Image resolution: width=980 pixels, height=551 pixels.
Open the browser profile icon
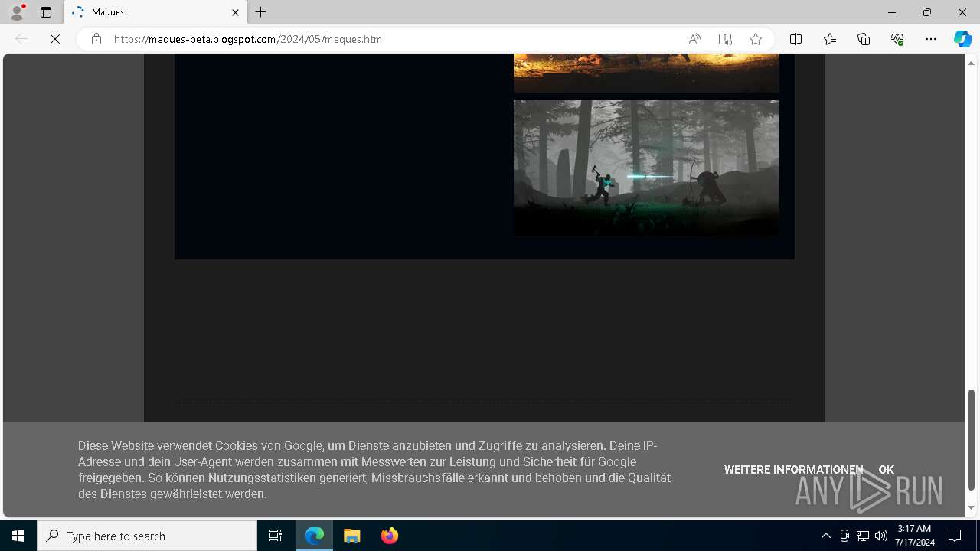(x=17, y=12)
